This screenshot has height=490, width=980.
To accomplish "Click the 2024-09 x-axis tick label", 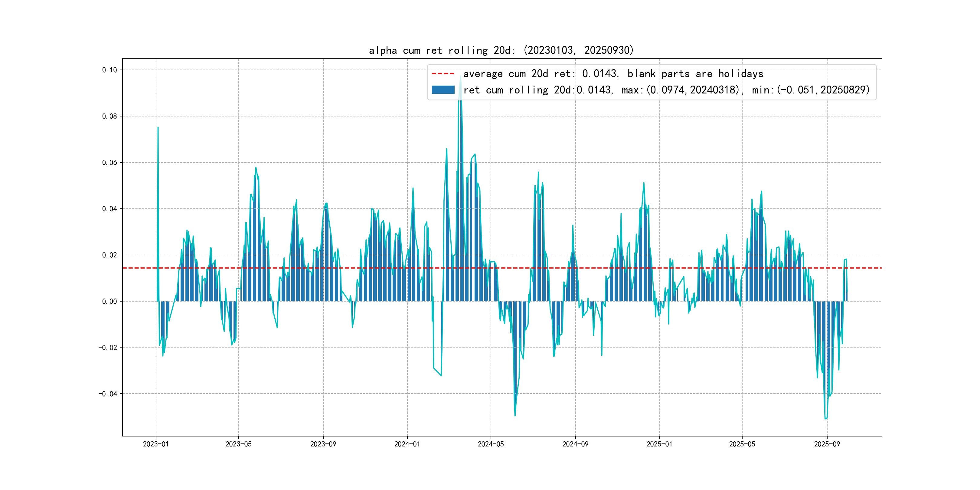I will click(575, 444).
